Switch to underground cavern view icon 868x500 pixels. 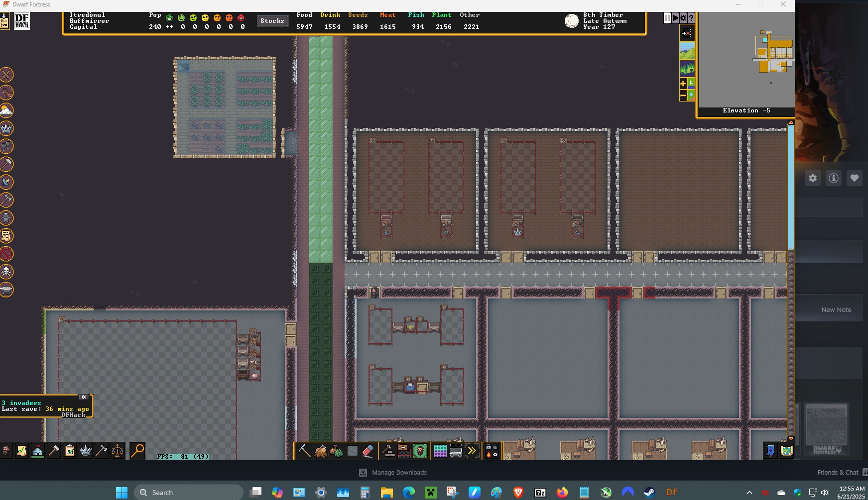(687, 68)
